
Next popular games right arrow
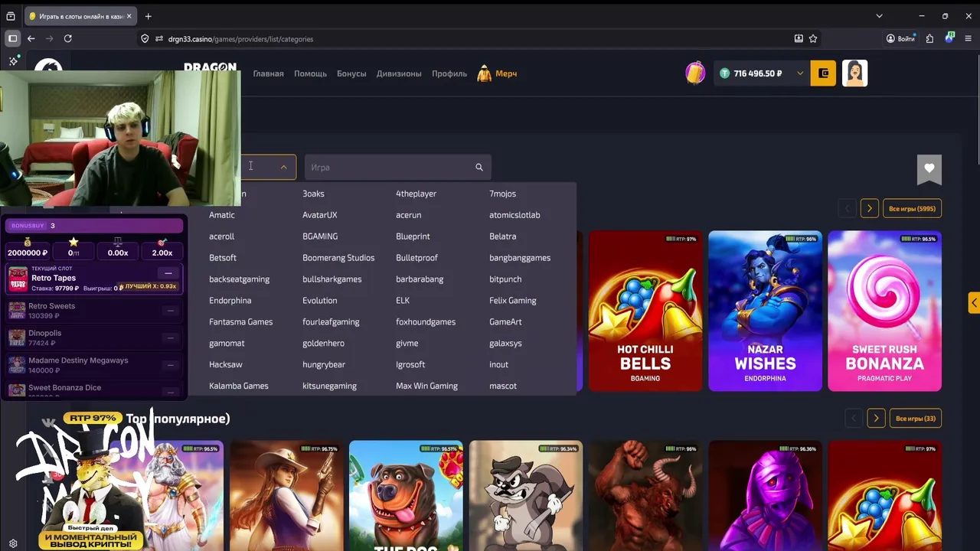pos(876,419)
